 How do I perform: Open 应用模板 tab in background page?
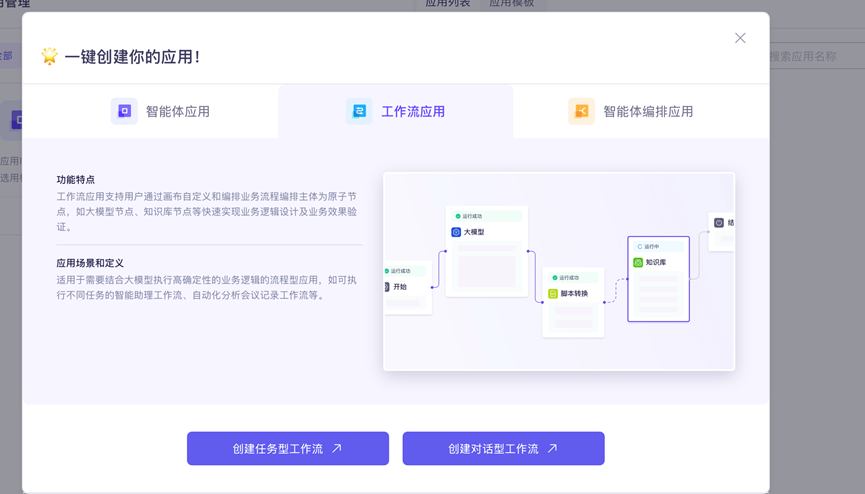pyautogui.click(x=511, y=3)
